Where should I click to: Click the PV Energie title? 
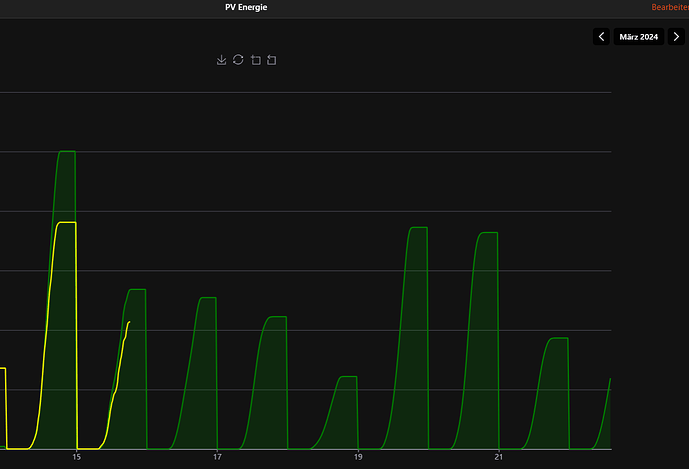[246, 7]
